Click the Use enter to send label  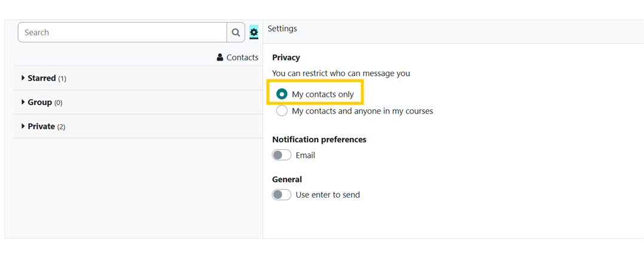pyautogui.click(x=328, y=195)
